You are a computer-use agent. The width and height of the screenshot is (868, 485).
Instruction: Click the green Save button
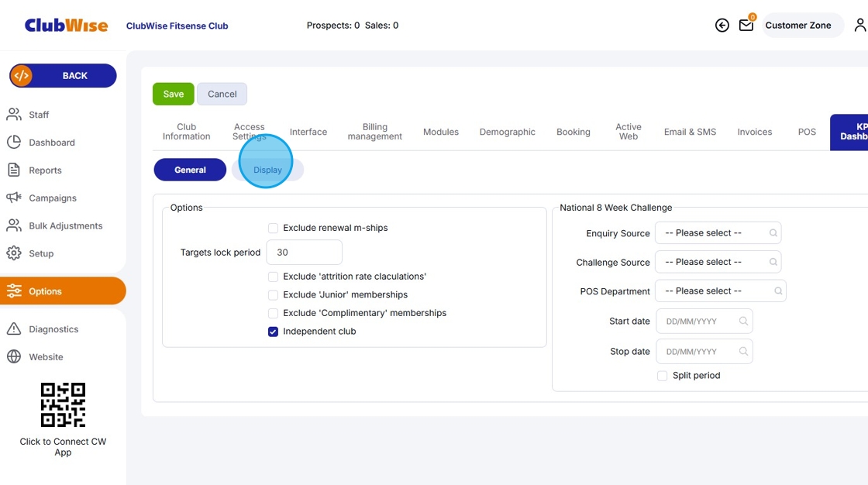(174, 94)
